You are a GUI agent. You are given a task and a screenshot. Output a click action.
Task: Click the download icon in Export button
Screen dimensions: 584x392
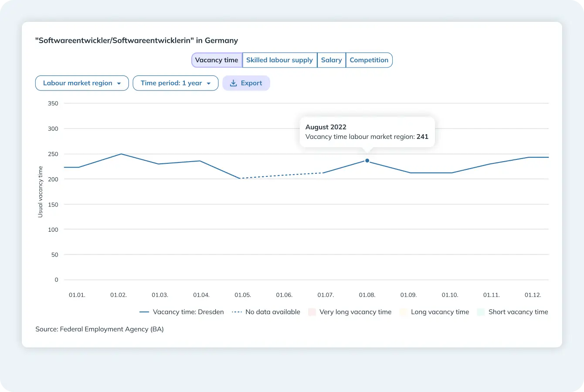[233, 83]
